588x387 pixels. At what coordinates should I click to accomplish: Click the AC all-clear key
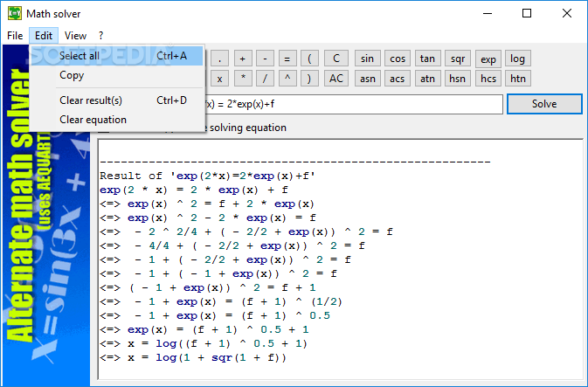tap(336, 79)
